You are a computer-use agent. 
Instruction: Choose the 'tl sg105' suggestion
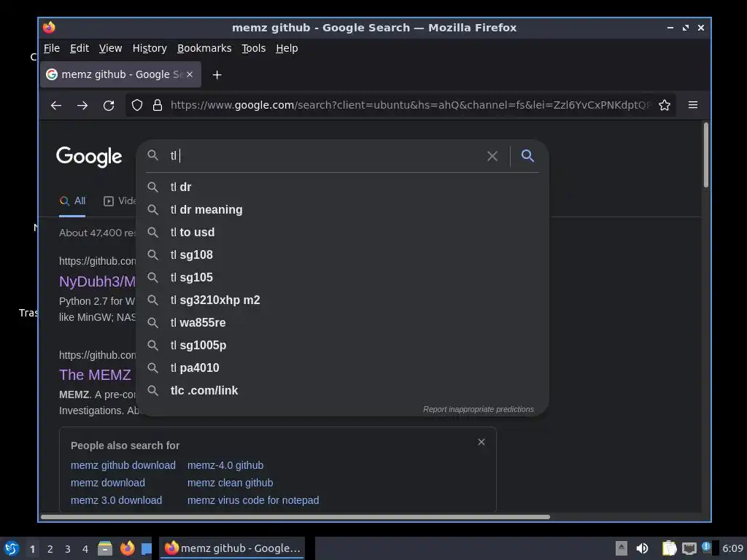pyautogui.click(x=343, y=277)
